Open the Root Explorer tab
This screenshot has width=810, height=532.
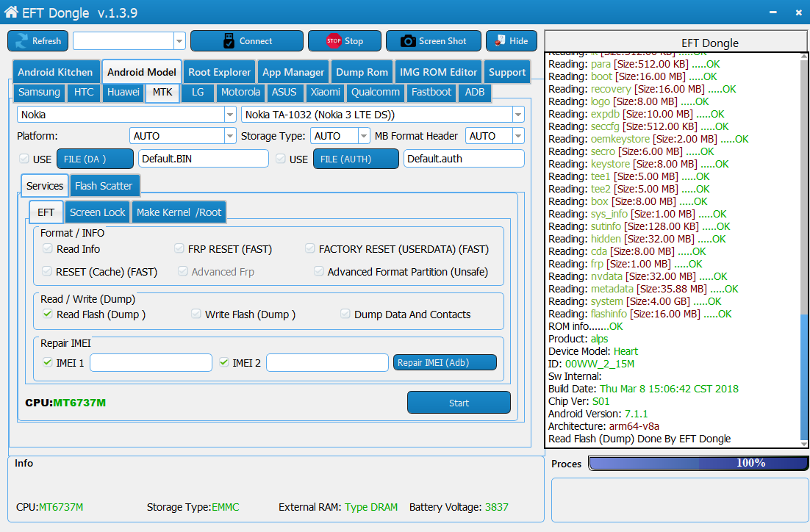coord(220,72)
